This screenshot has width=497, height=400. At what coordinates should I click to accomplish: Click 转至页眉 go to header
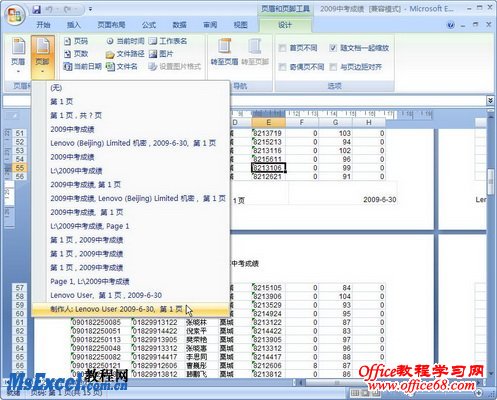tap(225, 52)
